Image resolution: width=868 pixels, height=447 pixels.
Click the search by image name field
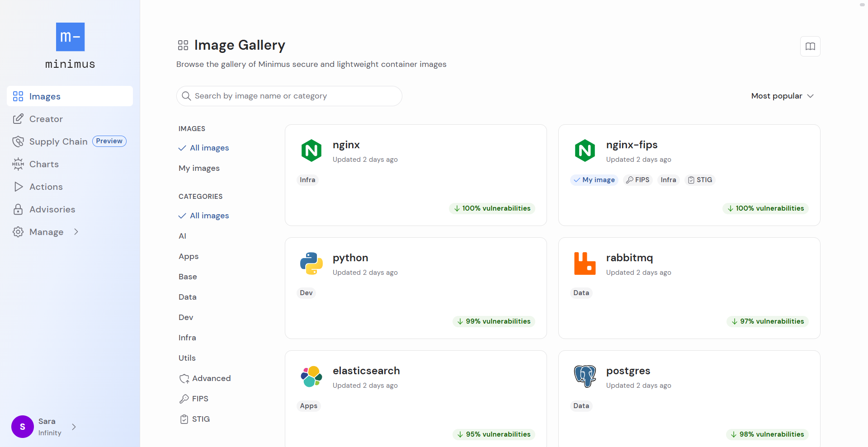click(x=289, y=96)
